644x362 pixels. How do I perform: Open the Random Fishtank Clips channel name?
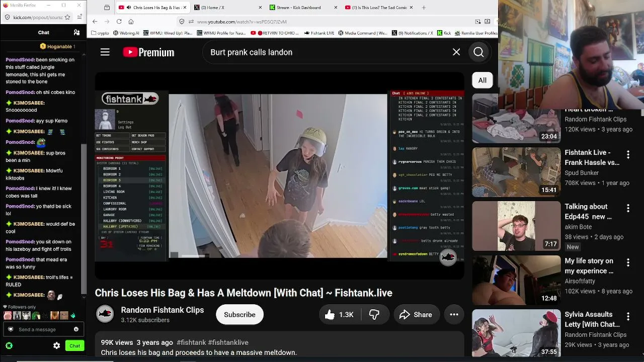click(x=163, y=310)
